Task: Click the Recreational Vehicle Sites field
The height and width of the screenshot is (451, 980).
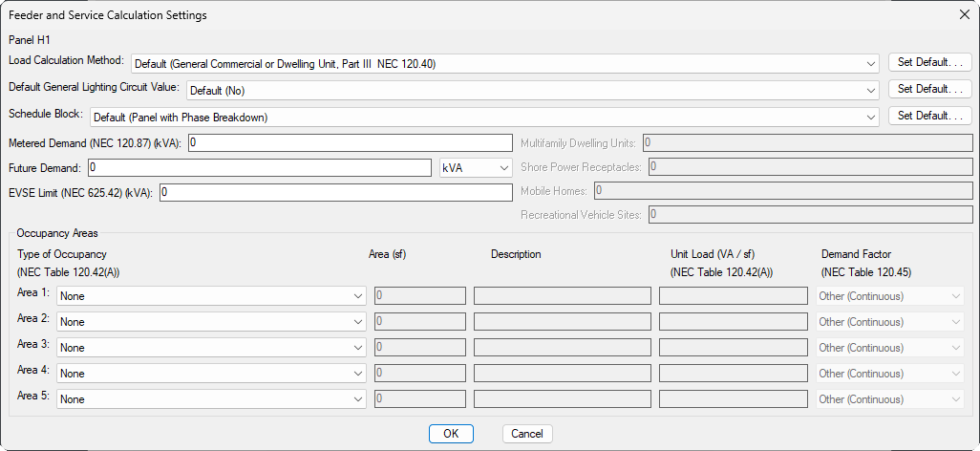Action: [x=811, y=215]
